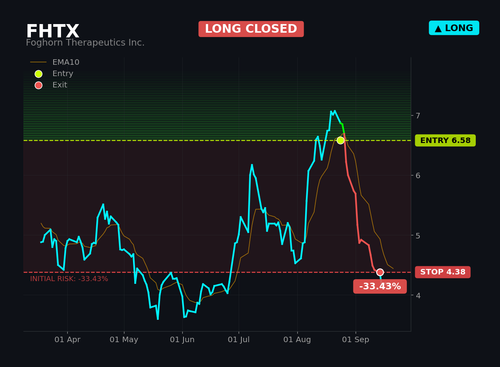Click the -33.43% result badge
Image resolution: width=500 pixels, height=367 pixels.
[380, 286]
